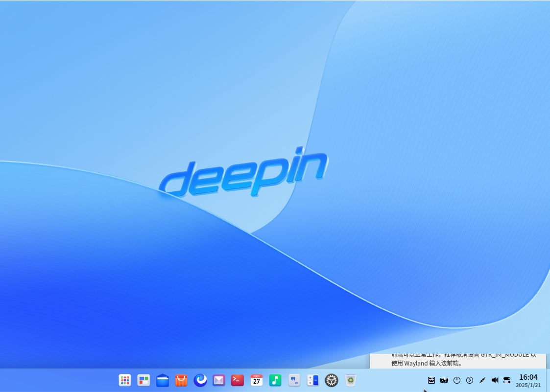
Task: Open the battery power tray icon
Action: pyautogui.click(x=444, y=380)
